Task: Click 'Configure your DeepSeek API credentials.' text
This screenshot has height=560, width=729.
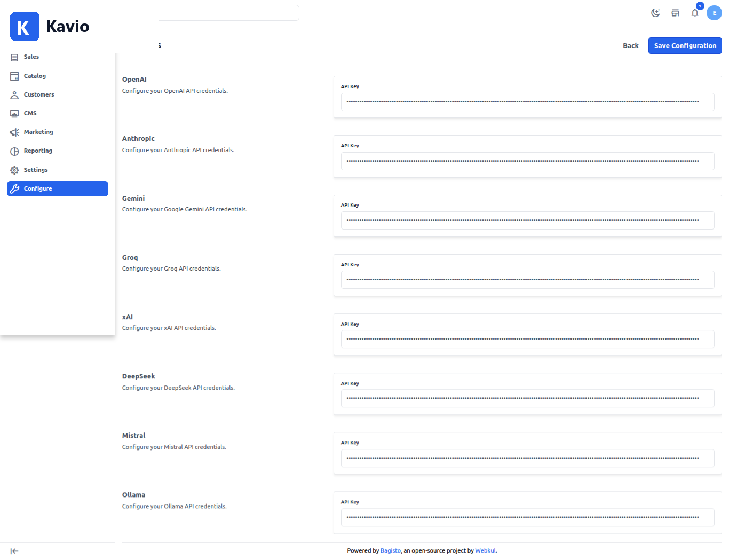Action: pyautogui.click(x=178, y=388)
